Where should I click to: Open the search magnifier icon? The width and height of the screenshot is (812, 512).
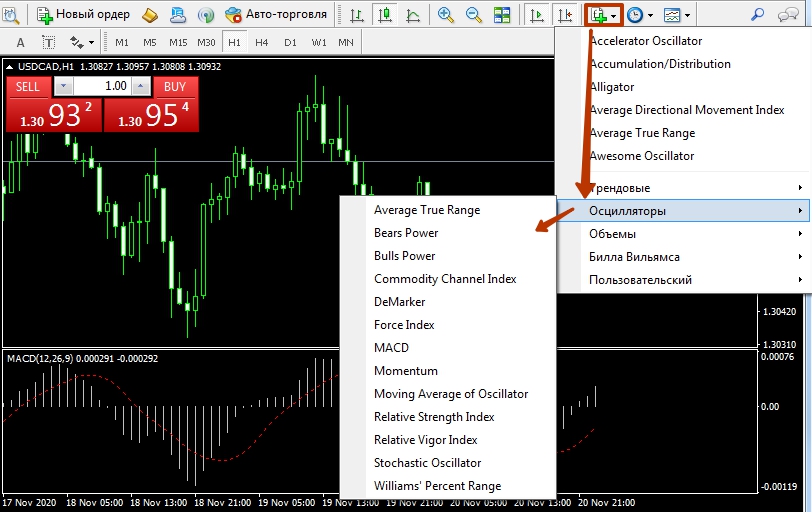(758, 15)
